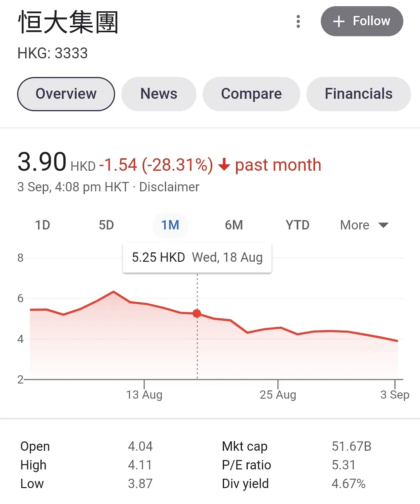Select the Overview tab

pyautogui.click(x=66, y=94)
